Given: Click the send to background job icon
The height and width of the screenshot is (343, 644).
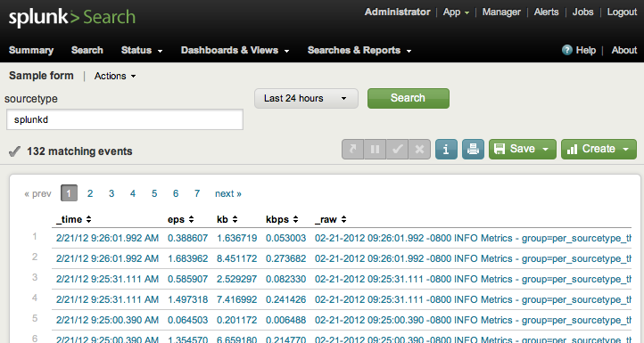Looking at the screenshot, I should pyautogui.click(x=353, y=149).
